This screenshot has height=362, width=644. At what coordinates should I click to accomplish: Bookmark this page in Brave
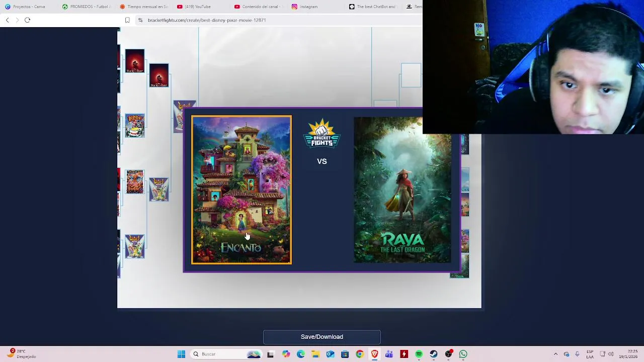point(127,20)
